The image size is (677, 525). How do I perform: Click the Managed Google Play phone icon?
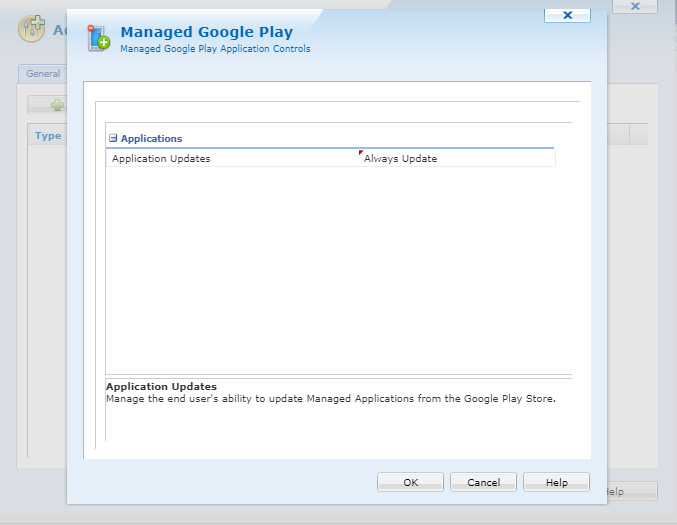98,38
